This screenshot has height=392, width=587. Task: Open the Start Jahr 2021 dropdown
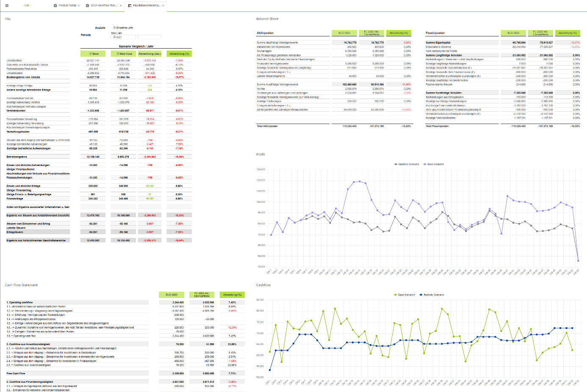click(x=123, y=37)
